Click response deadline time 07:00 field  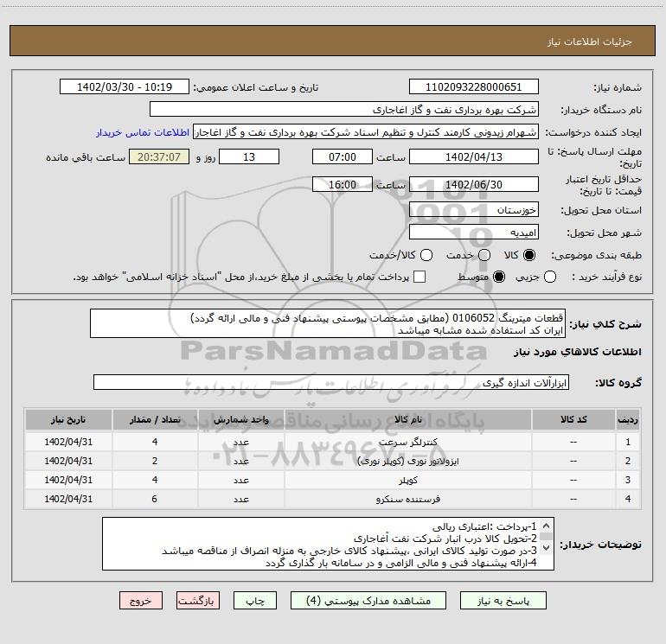pos(343,156)
